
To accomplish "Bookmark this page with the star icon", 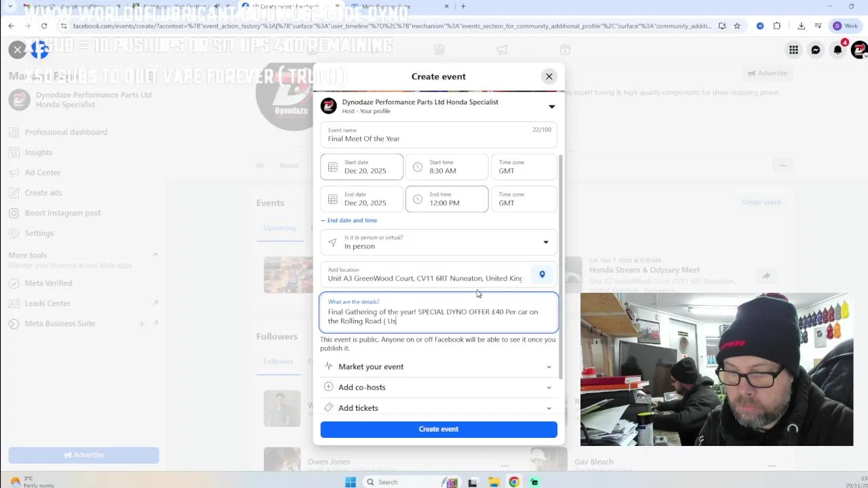I will (737, 26).
